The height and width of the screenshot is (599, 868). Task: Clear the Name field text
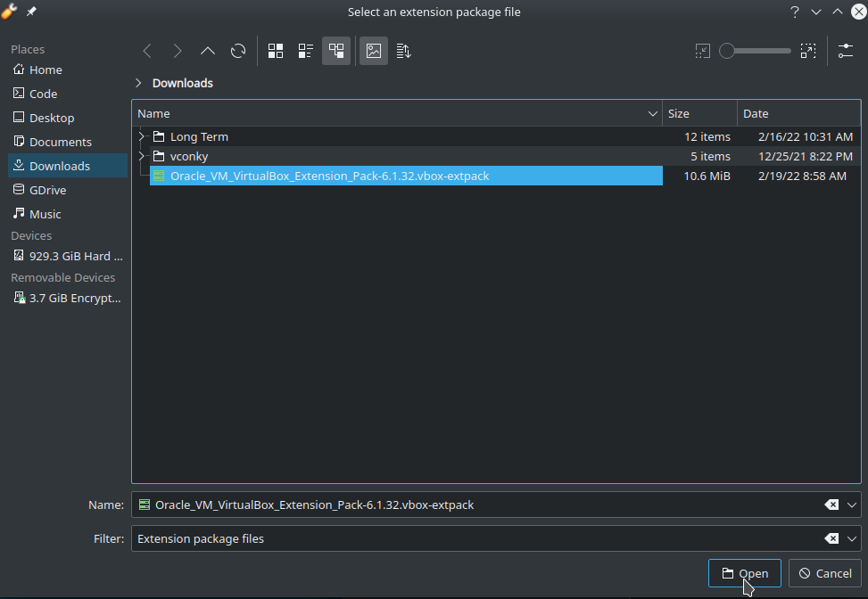[x=831, y=505]
